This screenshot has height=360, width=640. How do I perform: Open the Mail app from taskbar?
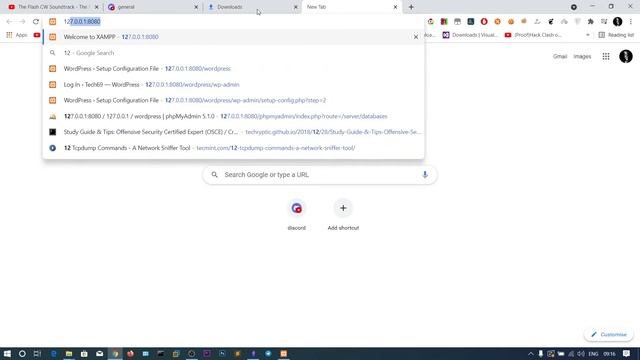(100, 353)
